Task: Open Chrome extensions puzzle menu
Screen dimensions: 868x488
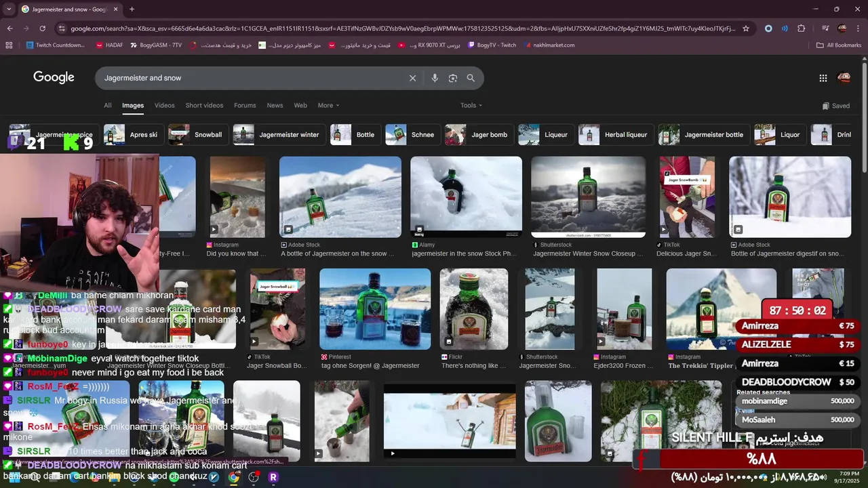Action: [x=802, y=28]
